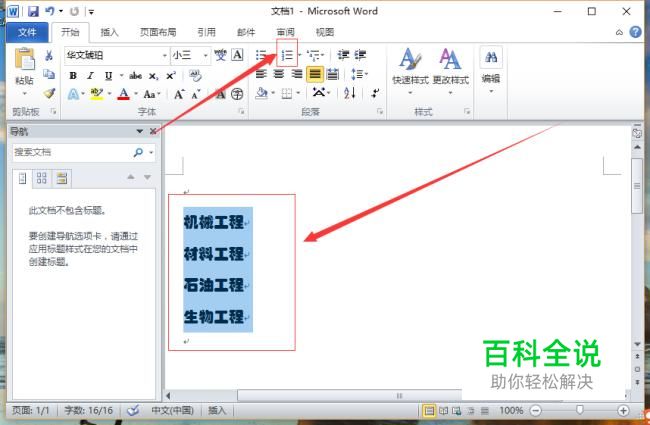This screenshot has height=425, width=650.
Task: Click the borders icon
Action: tap(287, 94)
